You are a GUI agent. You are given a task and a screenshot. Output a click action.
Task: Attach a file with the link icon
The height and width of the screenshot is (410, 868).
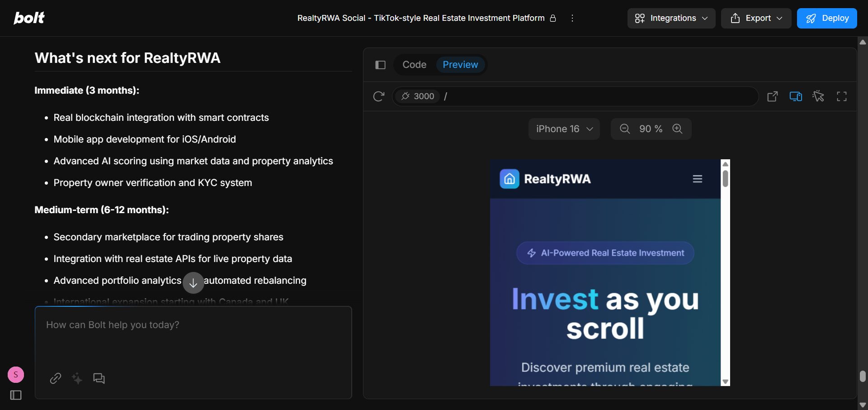[x=56, y=378]
